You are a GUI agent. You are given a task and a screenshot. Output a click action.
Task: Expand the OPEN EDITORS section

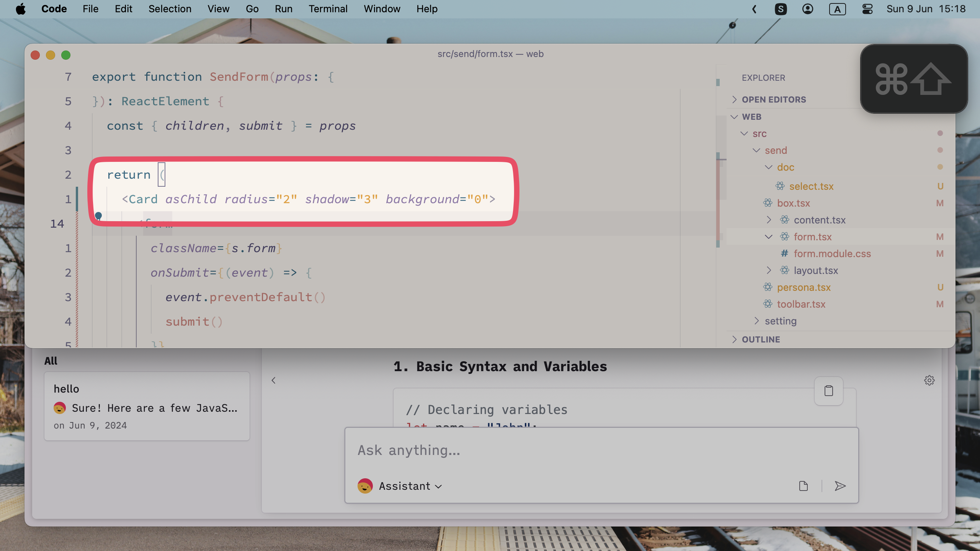[x=734, y=99]
